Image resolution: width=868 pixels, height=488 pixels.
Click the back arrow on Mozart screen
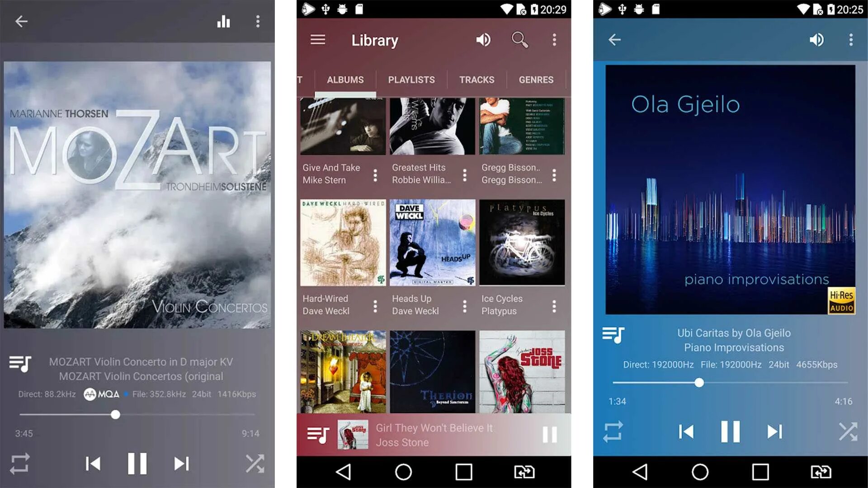coord(21,21)
